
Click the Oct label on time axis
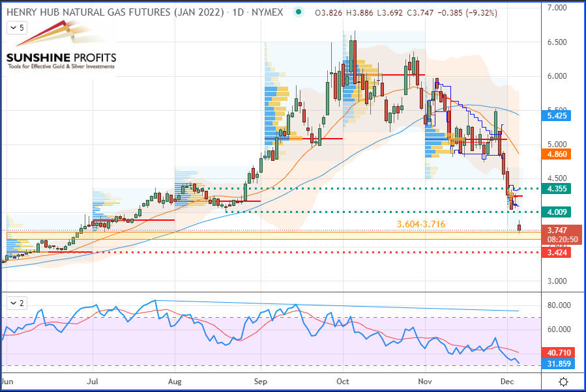[343, 382]
